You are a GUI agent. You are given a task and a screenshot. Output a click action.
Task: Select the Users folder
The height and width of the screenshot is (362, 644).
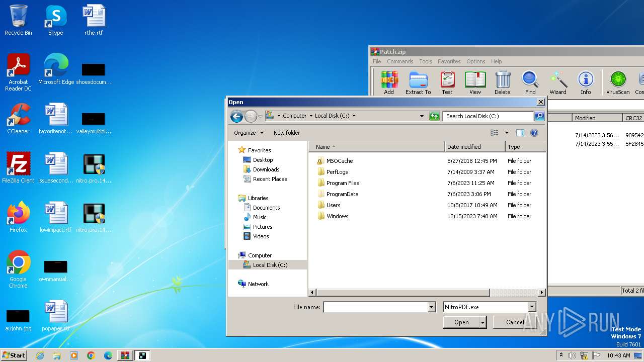[x=333, y=205]
